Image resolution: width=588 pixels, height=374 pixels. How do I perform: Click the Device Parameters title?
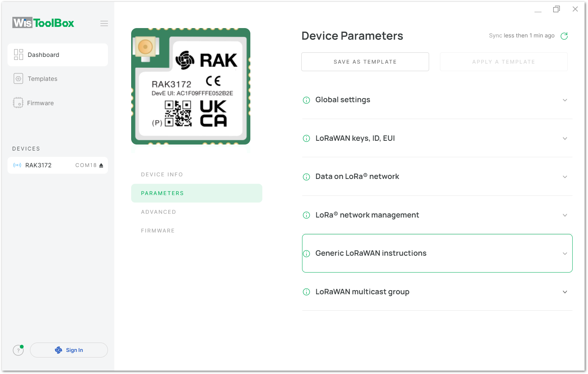(x=352, y=36)
